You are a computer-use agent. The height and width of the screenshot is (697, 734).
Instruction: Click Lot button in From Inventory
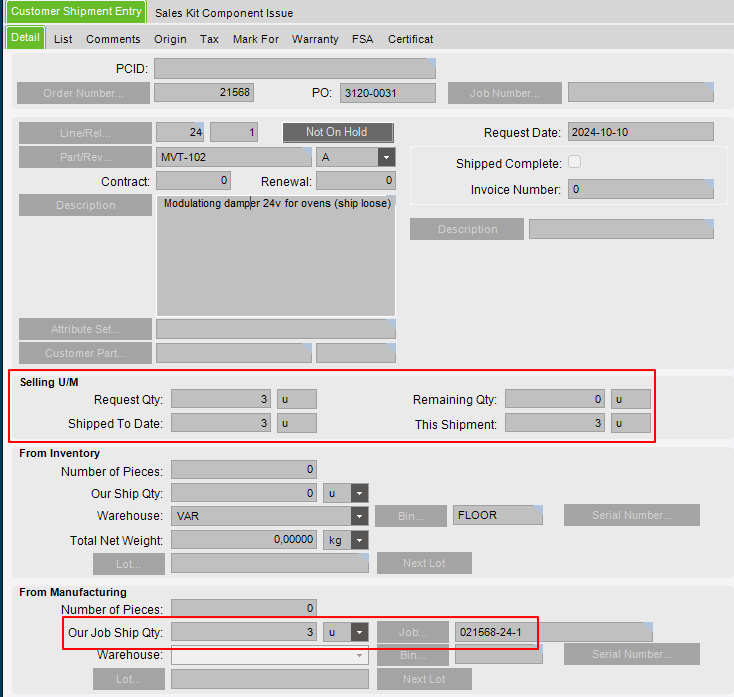(x=129, y=564)
